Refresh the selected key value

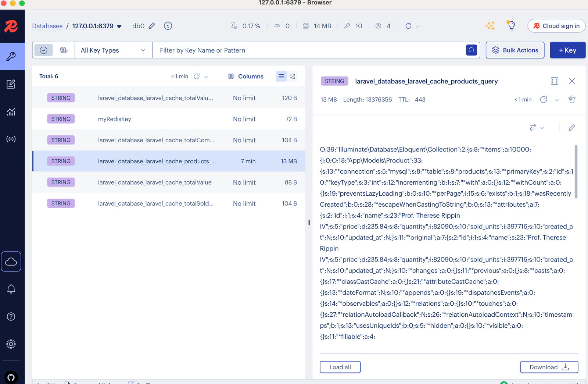click(544, 99)
